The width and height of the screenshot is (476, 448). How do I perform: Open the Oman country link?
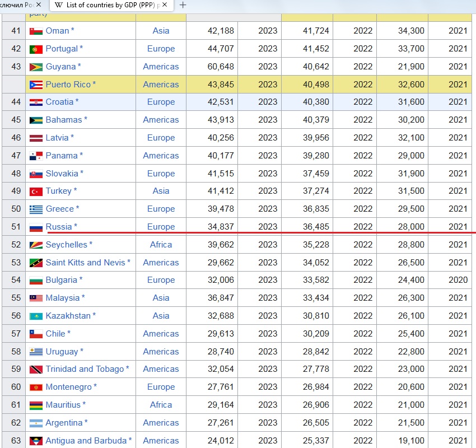pyautogui.click(x=57, y=31)
